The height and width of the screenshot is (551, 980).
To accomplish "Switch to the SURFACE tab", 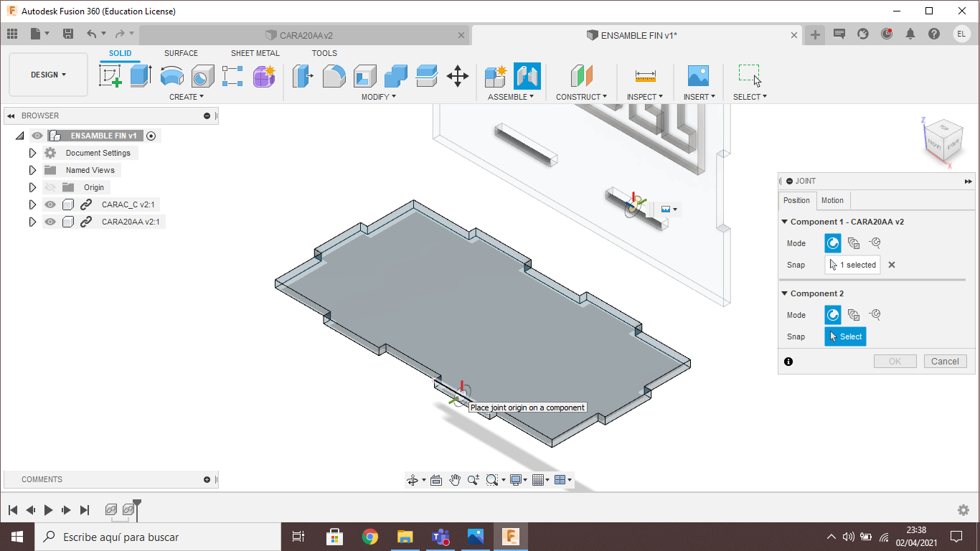I will [181, 53].
